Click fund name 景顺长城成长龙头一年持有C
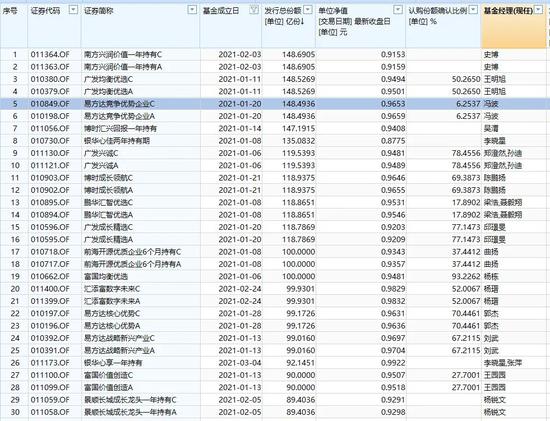This screenshot has height=421, width=550. pos(130,400)
